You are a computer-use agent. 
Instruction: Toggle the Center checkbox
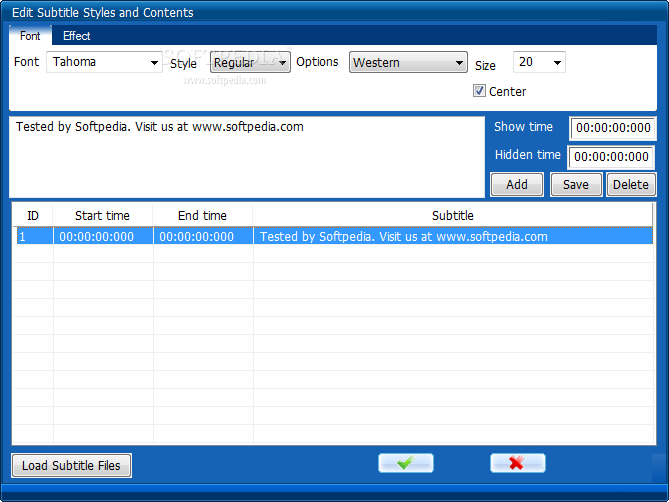(x=479, y=91)
